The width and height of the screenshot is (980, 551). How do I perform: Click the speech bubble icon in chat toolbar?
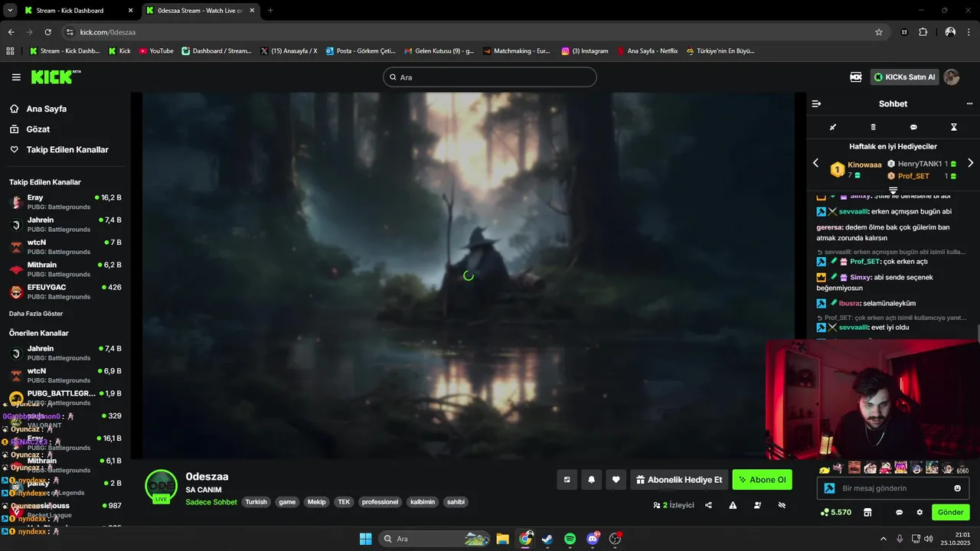coord(913,127)
